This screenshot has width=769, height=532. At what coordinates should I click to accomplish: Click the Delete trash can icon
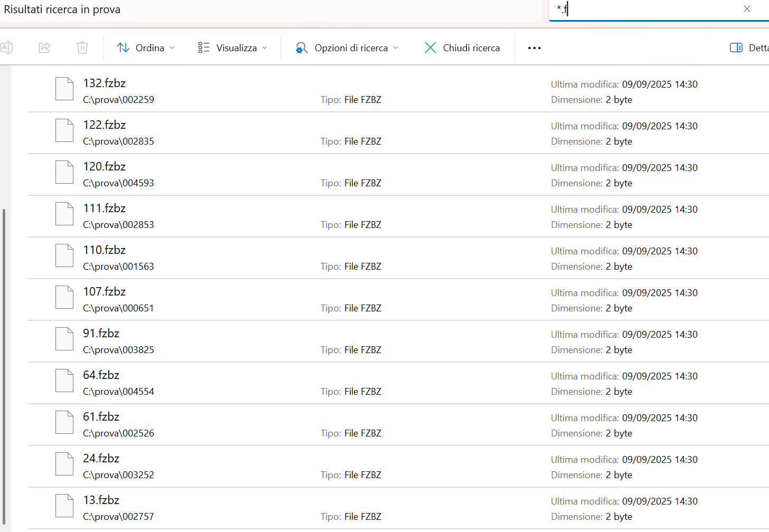click(82, 47)
